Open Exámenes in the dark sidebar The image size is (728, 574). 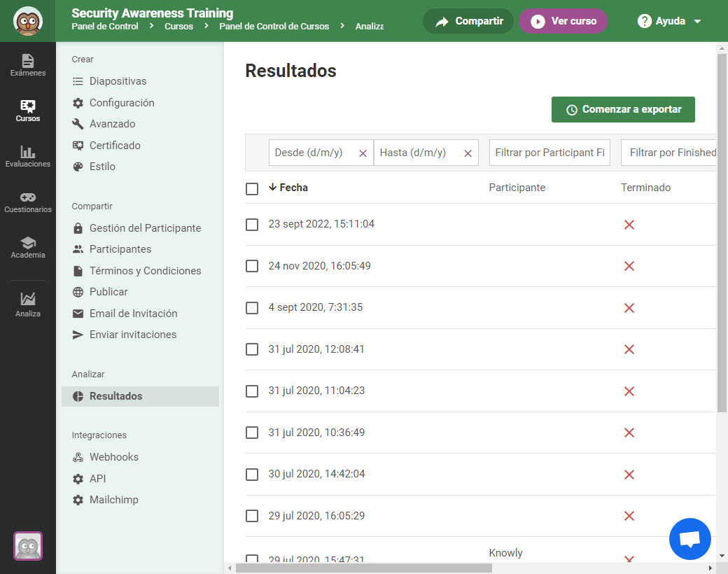pyautogui.click(x=28, y=65)
